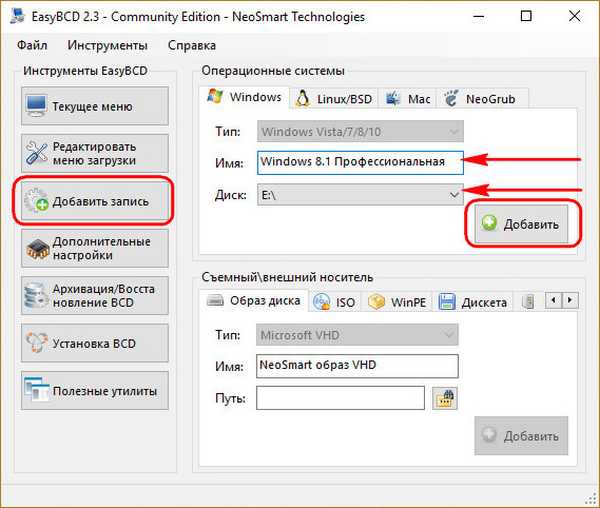Expand the Windows Vista/7/8/10 type dropdown
Viewport: 600px width, 508px height.
454,131
